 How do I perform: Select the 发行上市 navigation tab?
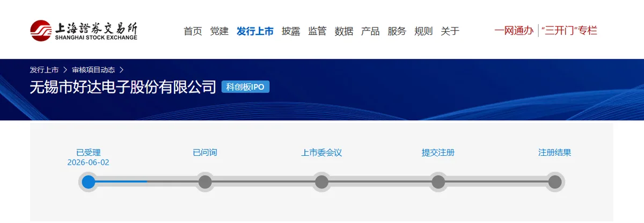click(255, 31)
